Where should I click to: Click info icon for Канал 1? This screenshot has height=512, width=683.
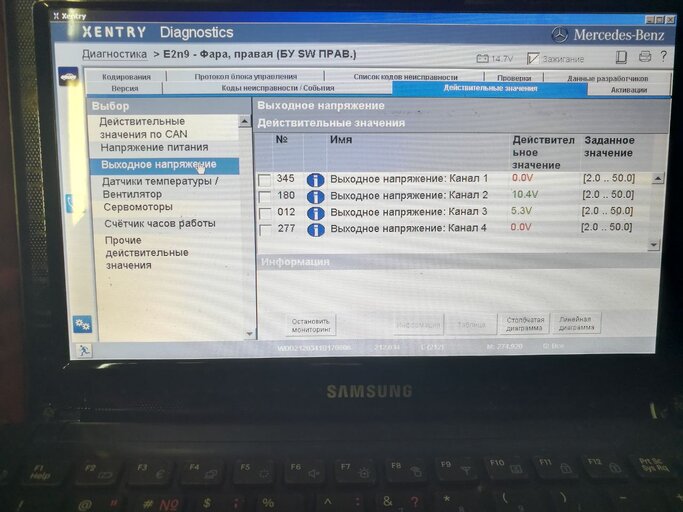pyautogui.click(x=315, y=180)
